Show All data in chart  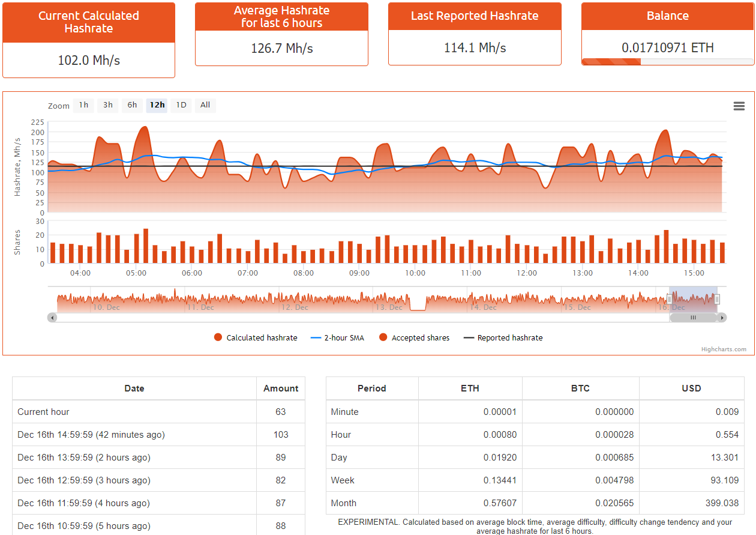[x=205, y=105]
